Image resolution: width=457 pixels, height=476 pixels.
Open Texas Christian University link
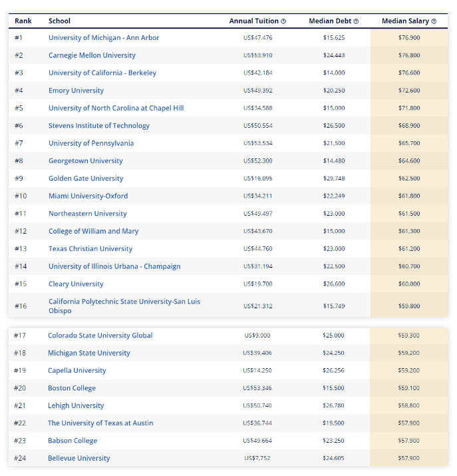[x=90, y=249]
